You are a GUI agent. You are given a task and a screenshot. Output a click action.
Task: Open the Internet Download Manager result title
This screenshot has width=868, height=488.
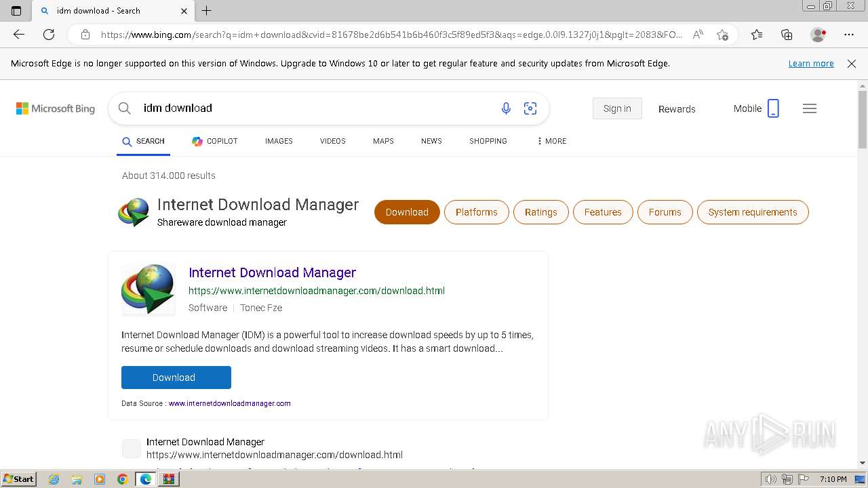(x=272, y=272)
